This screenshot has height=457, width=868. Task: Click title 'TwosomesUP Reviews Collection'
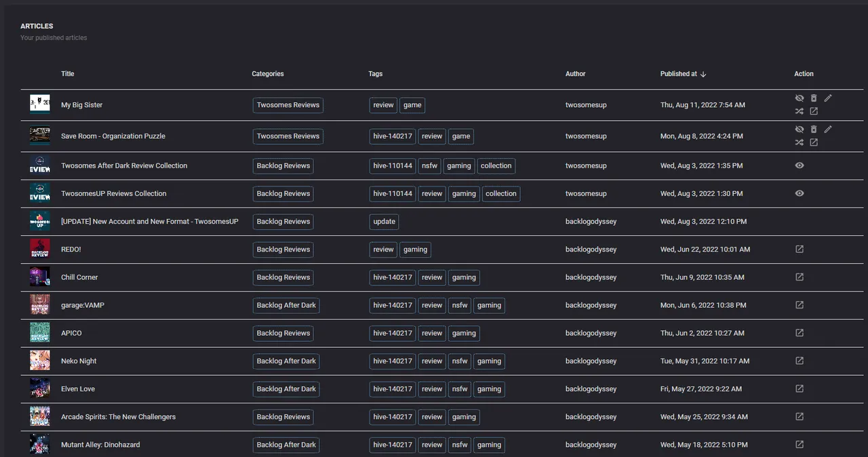tap(114, 193)
